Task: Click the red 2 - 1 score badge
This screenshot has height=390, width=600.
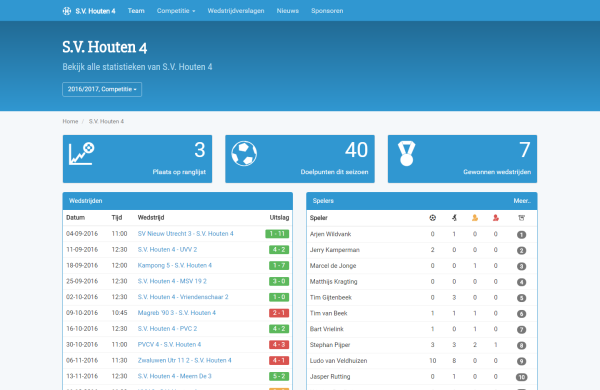Action: point(279,313)
